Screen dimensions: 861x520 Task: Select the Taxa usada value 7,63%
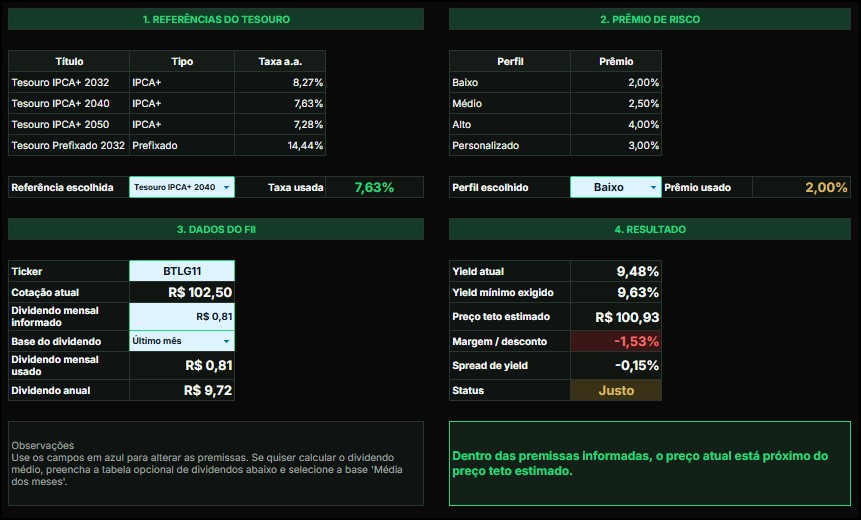tap(374, 187)
